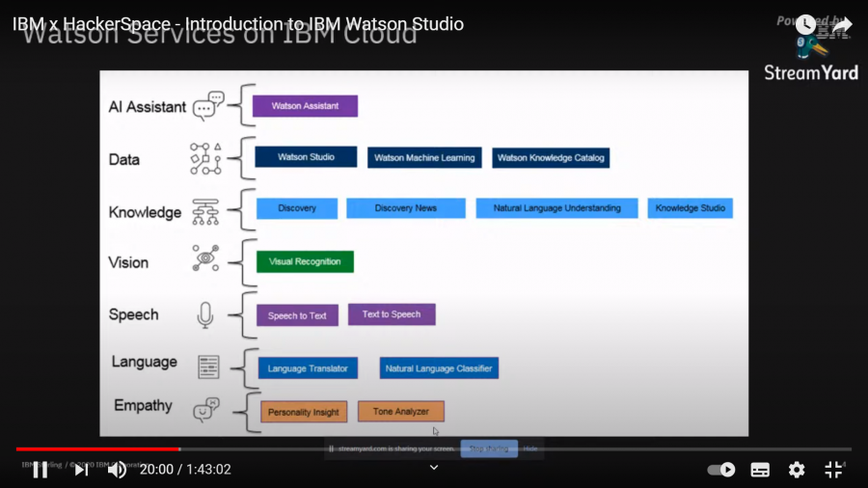Turn on subtitles with the captions icon
868x488 pixels.
[x=760, y=470]
